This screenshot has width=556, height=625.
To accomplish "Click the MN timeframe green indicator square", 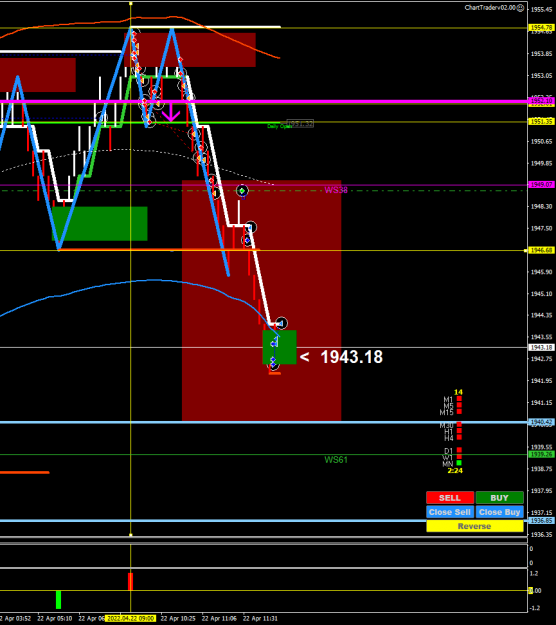I will click(459, 463).
